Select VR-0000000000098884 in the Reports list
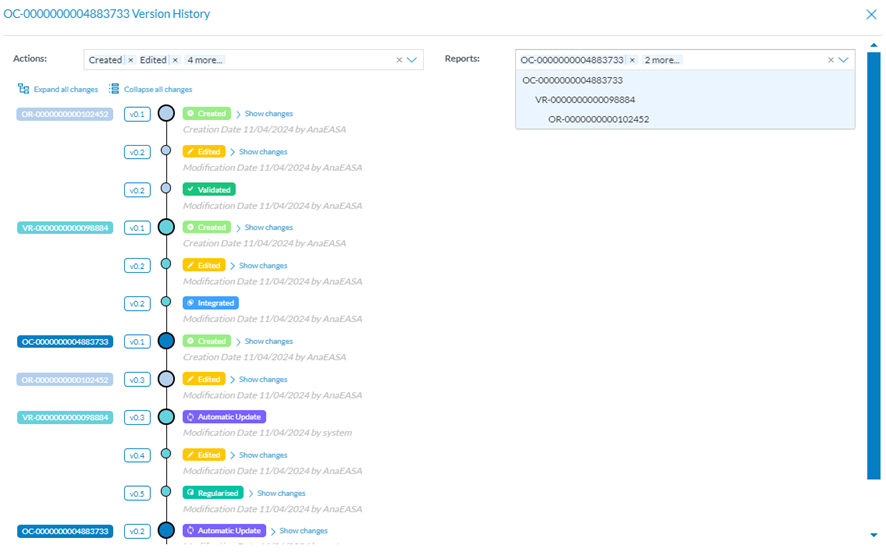 [x=585, y=100]
